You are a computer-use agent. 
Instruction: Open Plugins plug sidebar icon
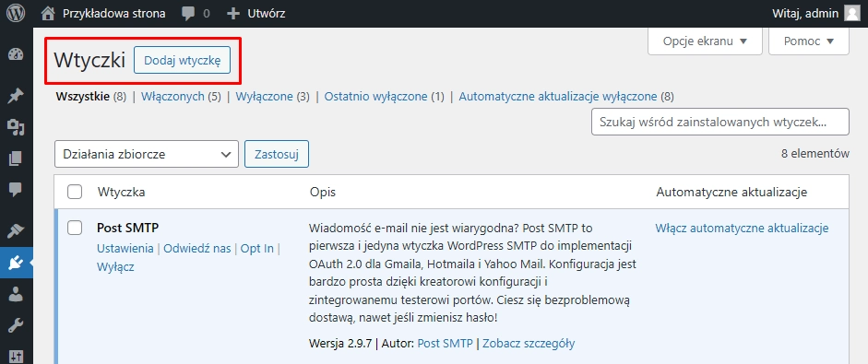[x=16, y=263]
